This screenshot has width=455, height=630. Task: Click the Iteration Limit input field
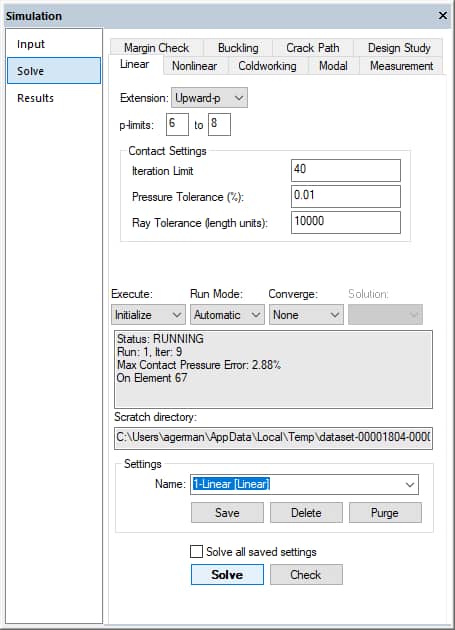click(x=346, y=170)
